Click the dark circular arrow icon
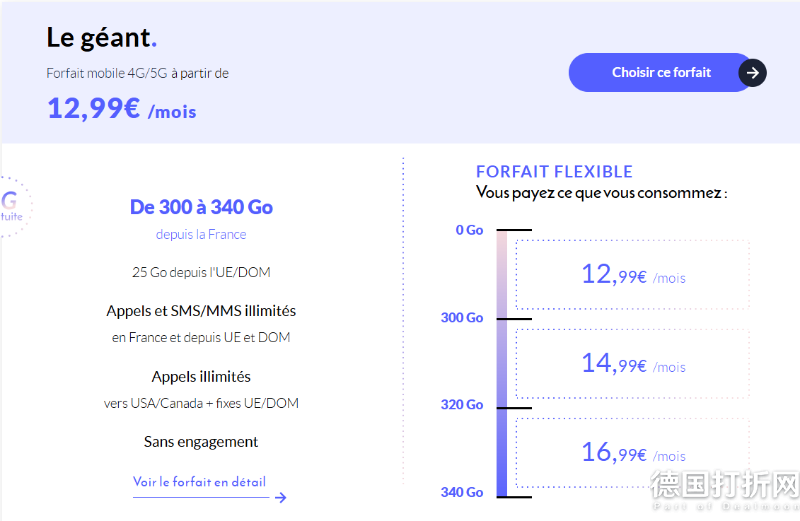Image resolution: width=800 pixels, height=521 pixels. point(753,73)
